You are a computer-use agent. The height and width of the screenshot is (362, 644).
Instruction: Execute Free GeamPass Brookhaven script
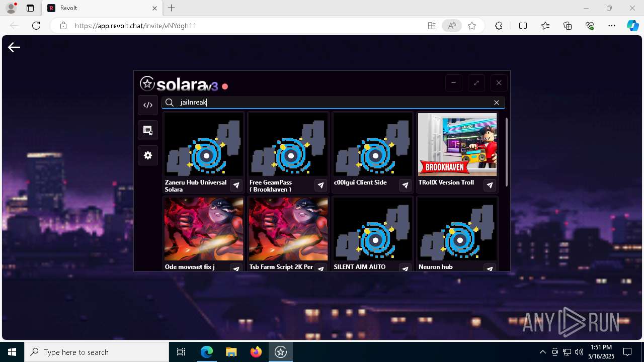click(320, 186)
